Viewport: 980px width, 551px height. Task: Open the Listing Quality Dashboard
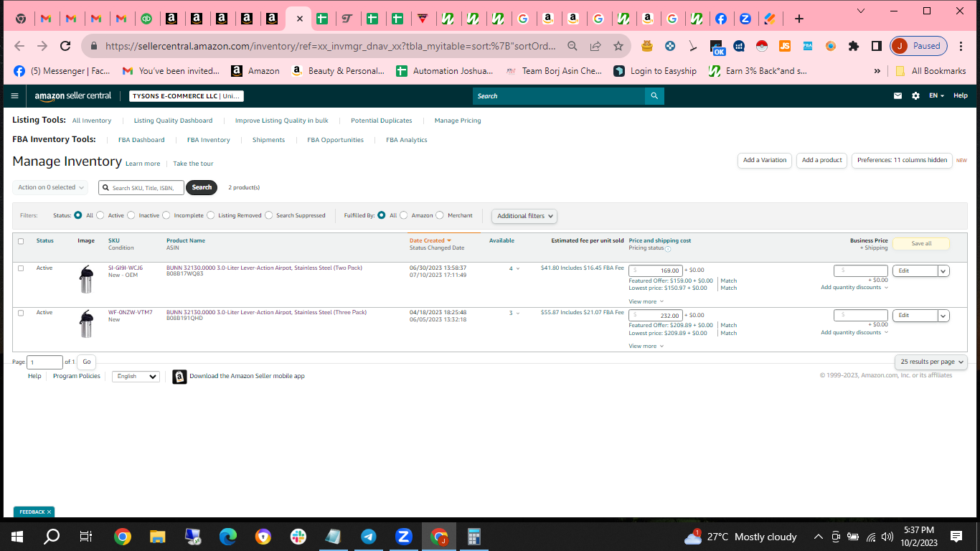click(x=173, y=121)
